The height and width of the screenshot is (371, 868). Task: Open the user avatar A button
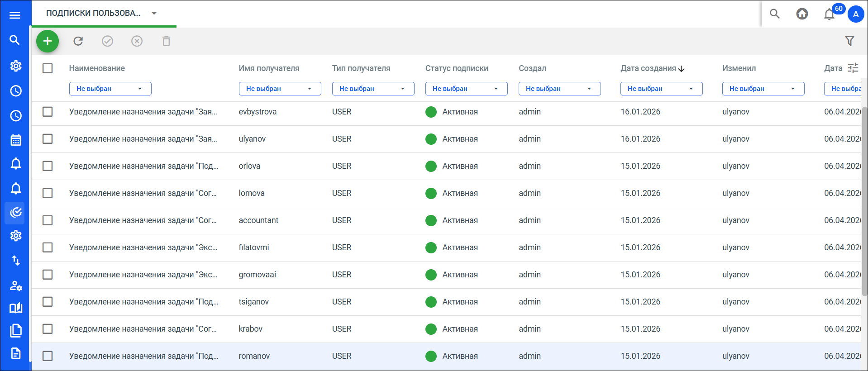click(x=855, y=14)
